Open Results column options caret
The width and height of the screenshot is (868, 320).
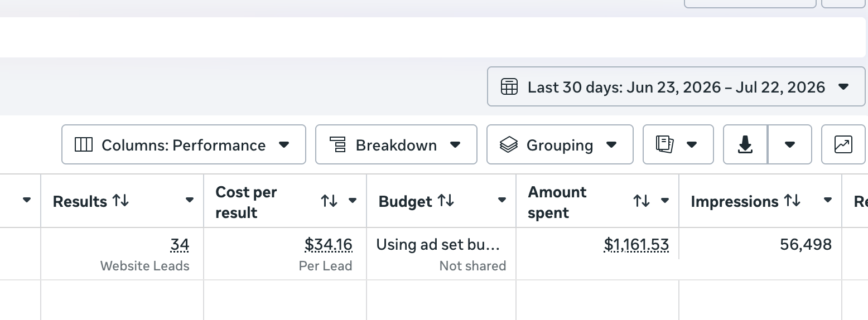point(190,200)
